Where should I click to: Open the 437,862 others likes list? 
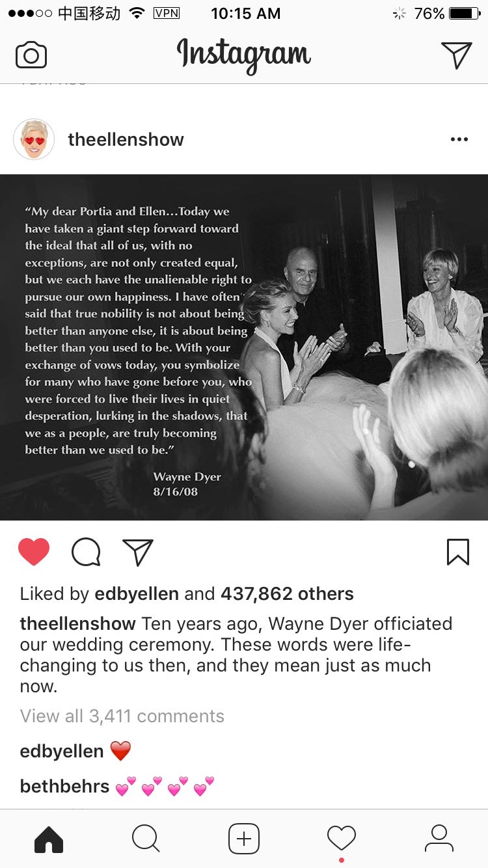[287, 593]
